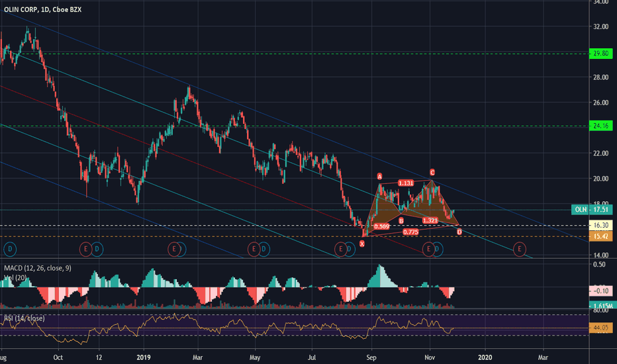
Task: Click the dividend D marker above the 12 date label
Action: point(97,249)
